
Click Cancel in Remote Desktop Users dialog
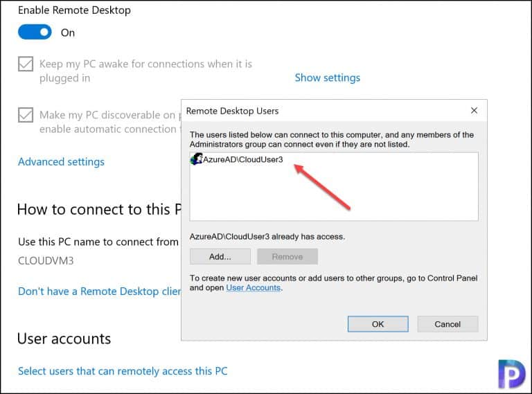pos(448,324)
